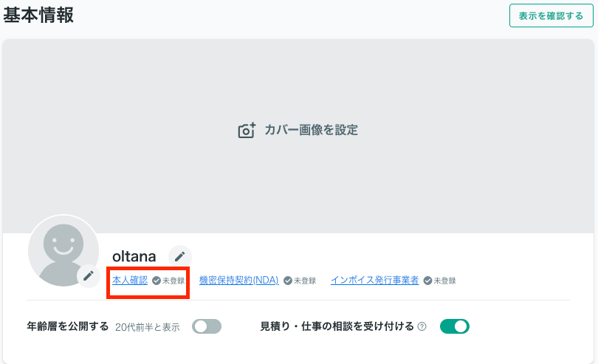
Task: Click the edit pencil beside username oltana
Action: pyautogui.click(x=179, y=256)
